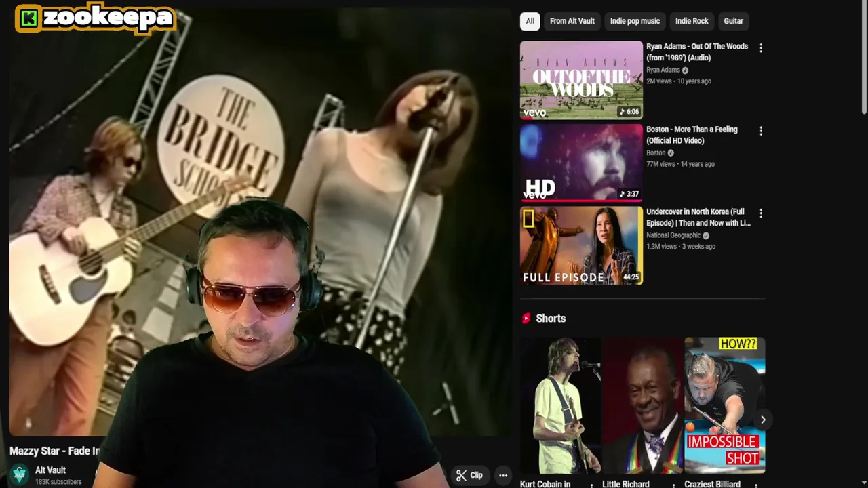
Task: Open options for Little Richard short
Action: (x=673, y=485)
